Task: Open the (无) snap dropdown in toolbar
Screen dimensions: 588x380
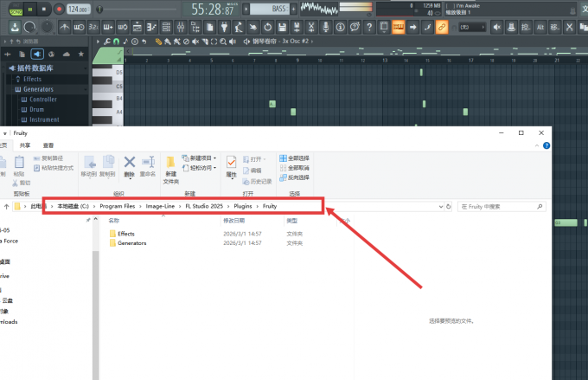Action: click(472, 27)
